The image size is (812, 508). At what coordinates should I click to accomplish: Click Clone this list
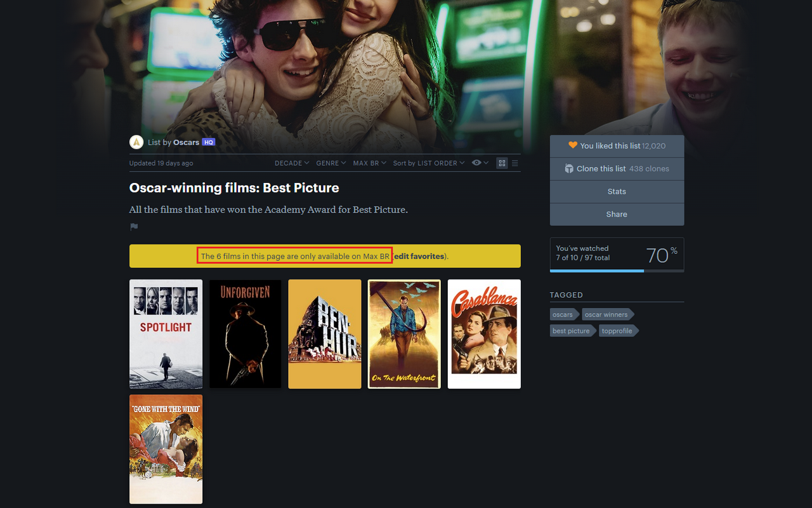click(595, 169)
